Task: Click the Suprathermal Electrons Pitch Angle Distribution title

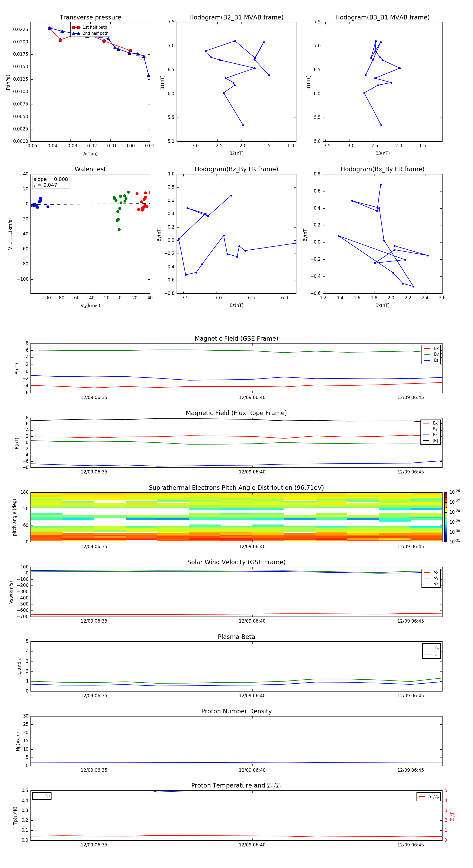Action: click(x=236, y=488)
